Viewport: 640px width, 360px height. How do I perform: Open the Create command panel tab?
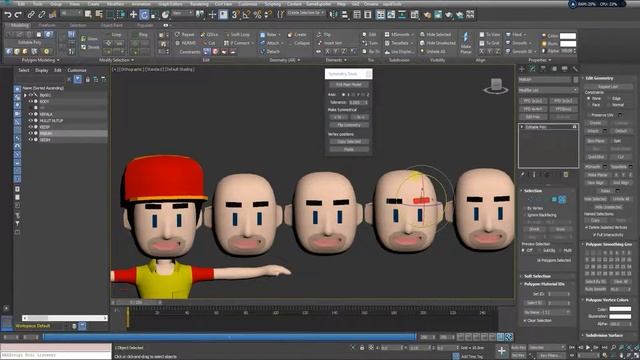click(x=522, y=69)
